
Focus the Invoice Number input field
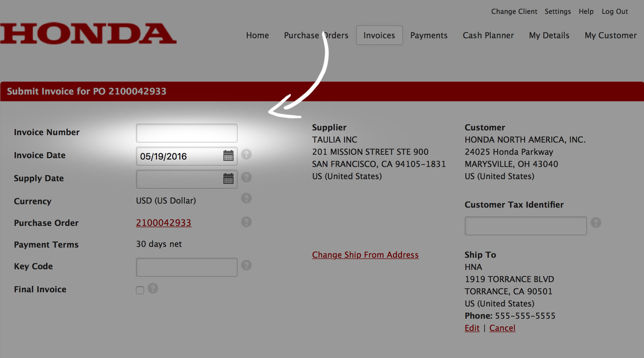187,133
